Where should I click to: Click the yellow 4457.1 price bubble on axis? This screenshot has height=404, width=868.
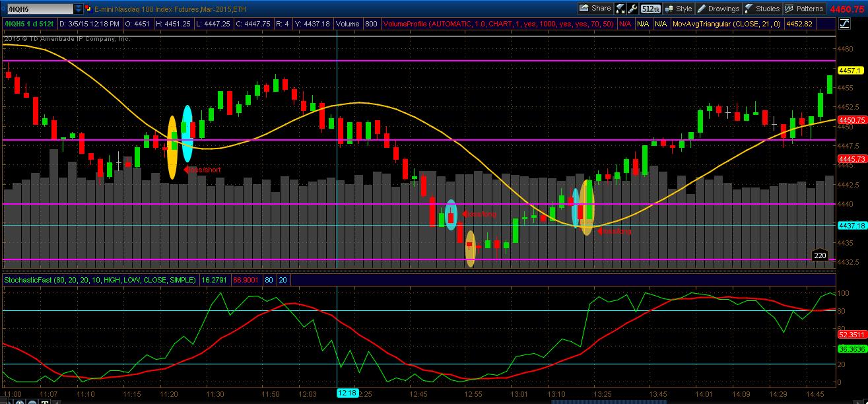pos(850,70)
